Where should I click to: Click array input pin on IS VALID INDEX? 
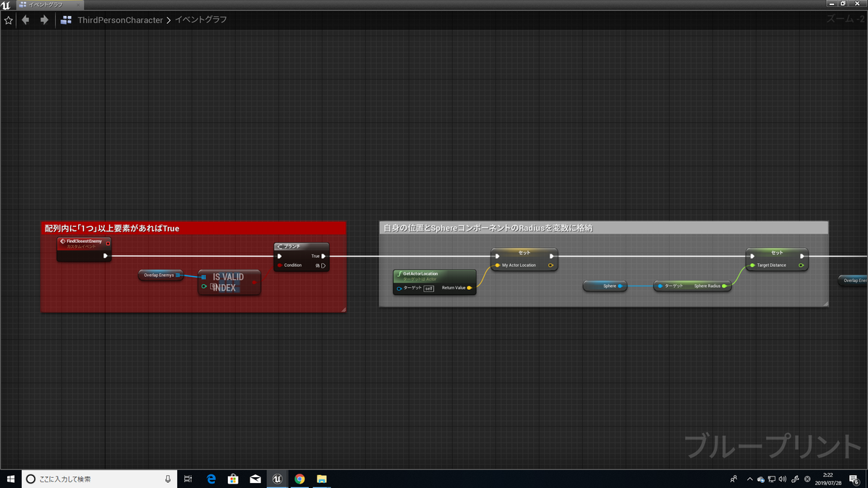(x=204, y=276)
